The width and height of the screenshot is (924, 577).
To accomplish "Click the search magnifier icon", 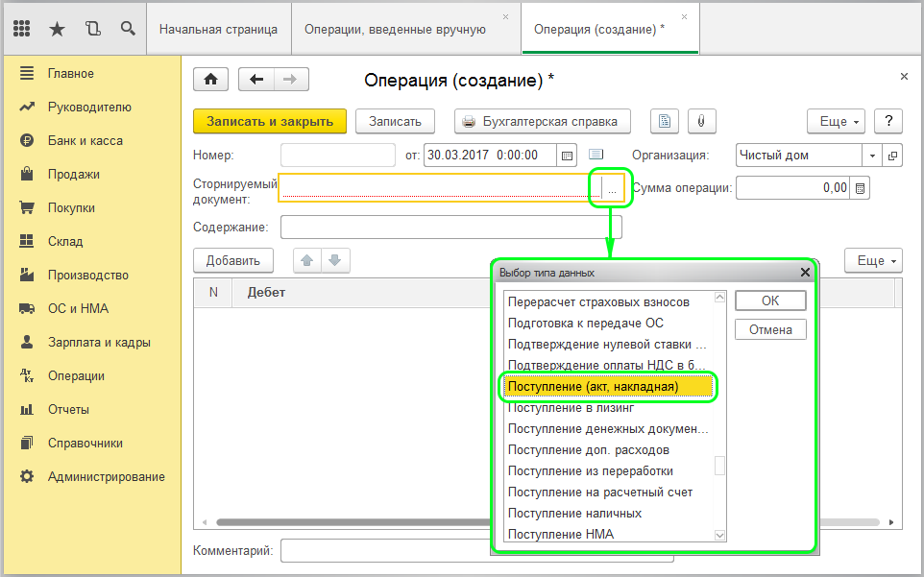I will pos(127,29).
